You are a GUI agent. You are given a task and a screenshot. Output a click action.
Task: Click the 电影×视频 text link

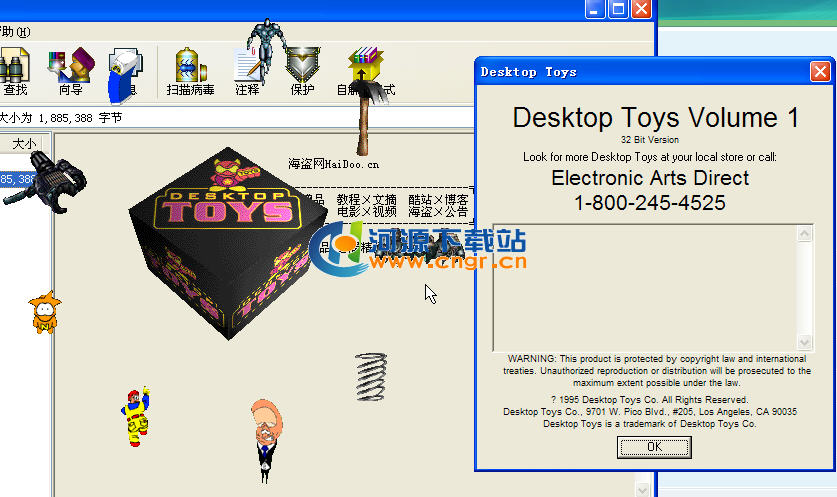[x=366, y=211]
